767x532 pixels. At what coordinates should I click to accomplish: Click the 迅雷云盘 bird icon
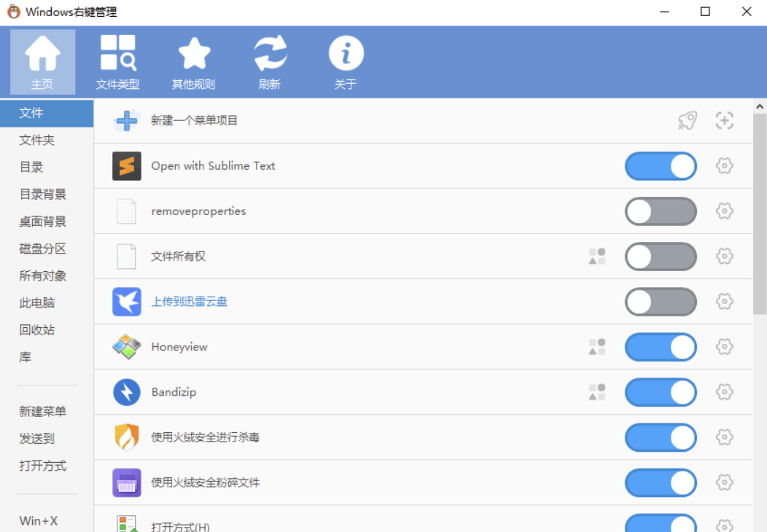pyautogui.click(x=125, y=302)
